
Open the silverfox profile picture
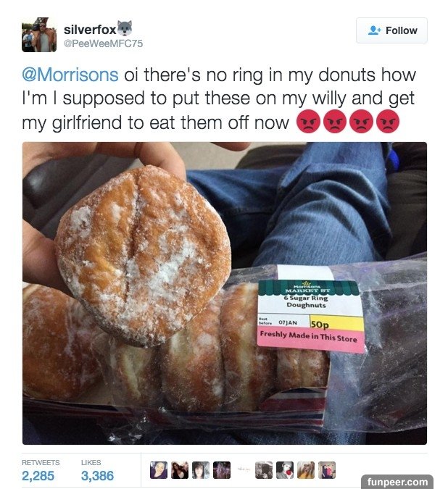(x=39, y=35)
